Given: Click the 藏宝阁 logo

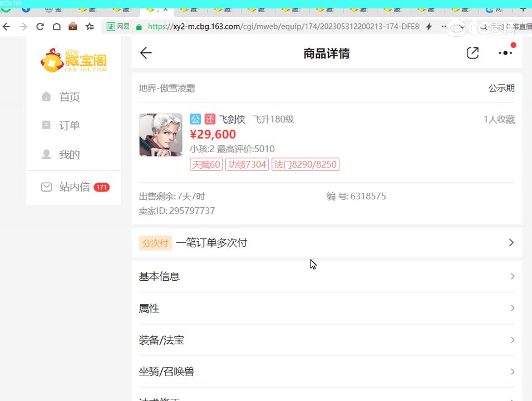Looking at the screenshot, I should point(73,61).
